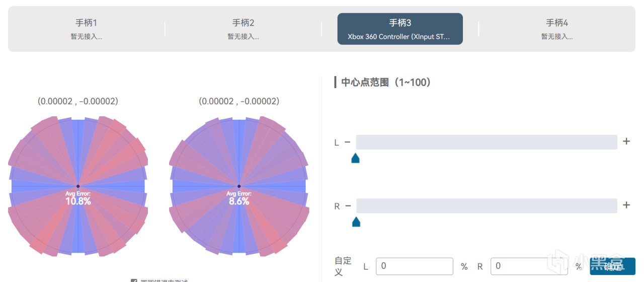The width and height of the screenshot is (644, 282).
Task: Click the right stick coordinate readout
Action: 239,101
